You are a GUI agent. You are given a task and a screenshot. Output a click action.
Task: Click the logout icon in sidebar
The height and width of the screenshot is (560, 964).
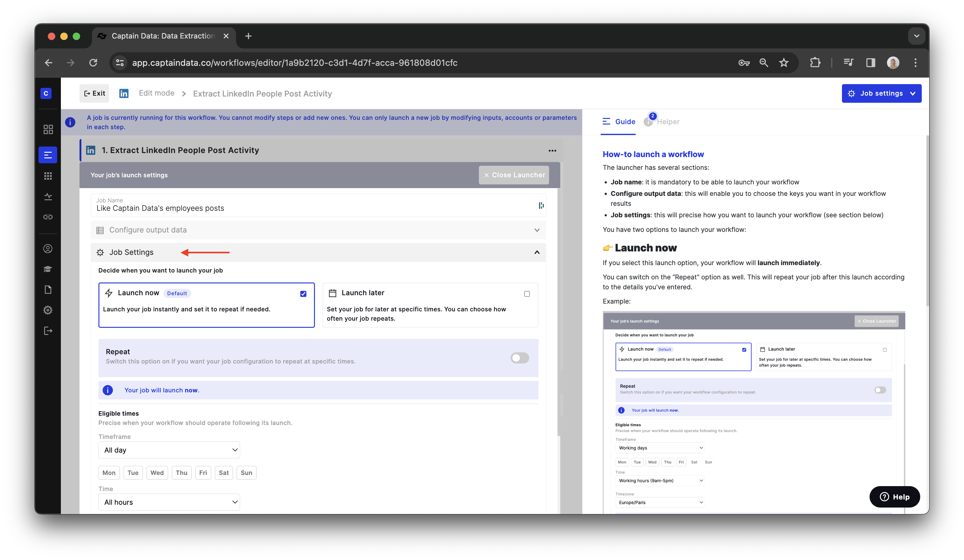(48, 331)
